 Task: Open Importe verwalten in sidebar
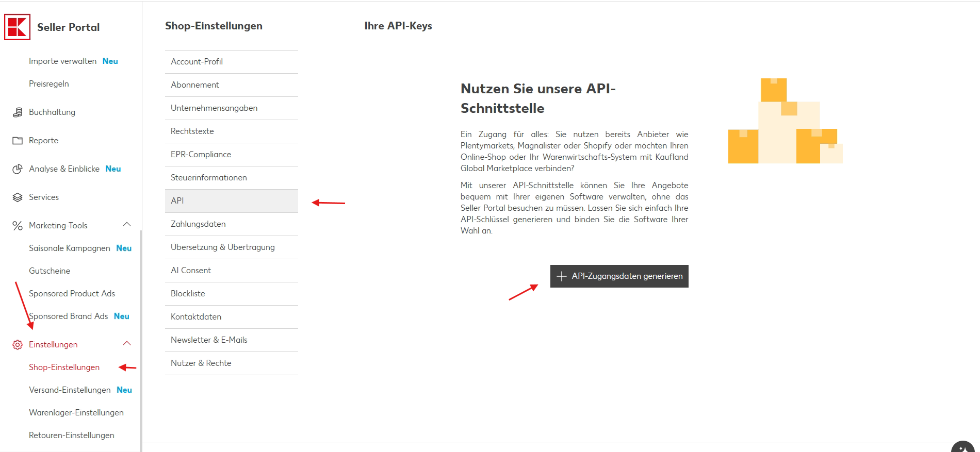point(62,61)
